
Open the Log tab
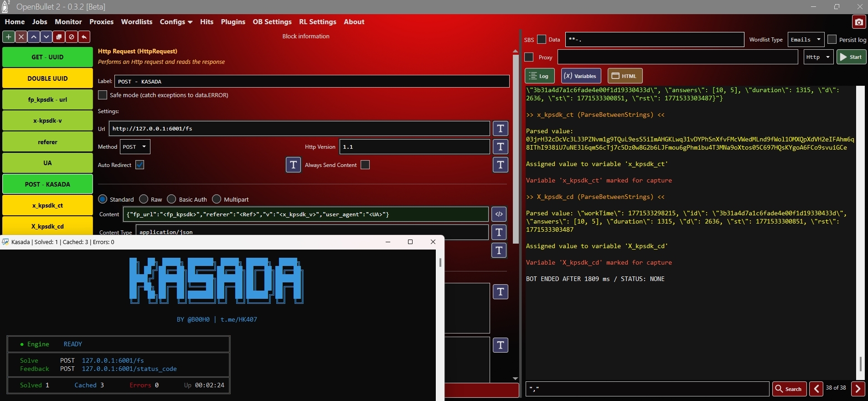pyautogui.click(x=540, y=76)
